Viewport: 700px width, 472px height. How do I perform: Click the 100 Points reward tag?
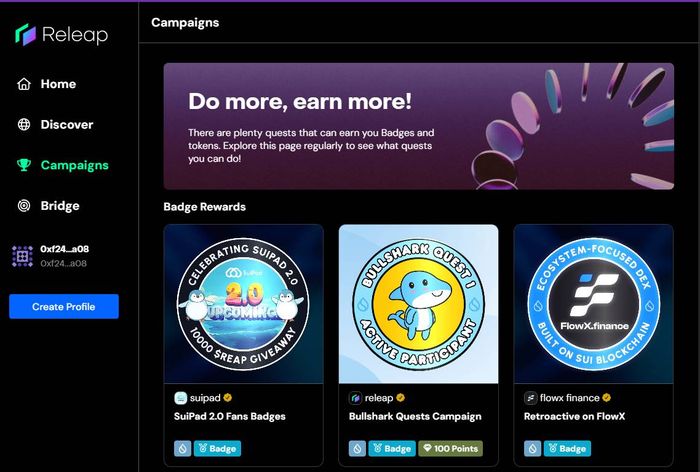(x=450, y=448)
